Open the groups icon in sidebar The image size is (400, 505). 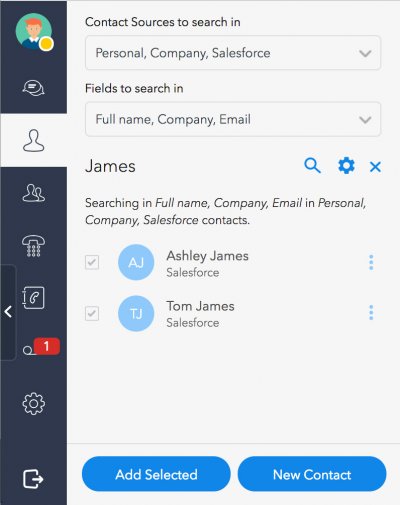[33, 193]
